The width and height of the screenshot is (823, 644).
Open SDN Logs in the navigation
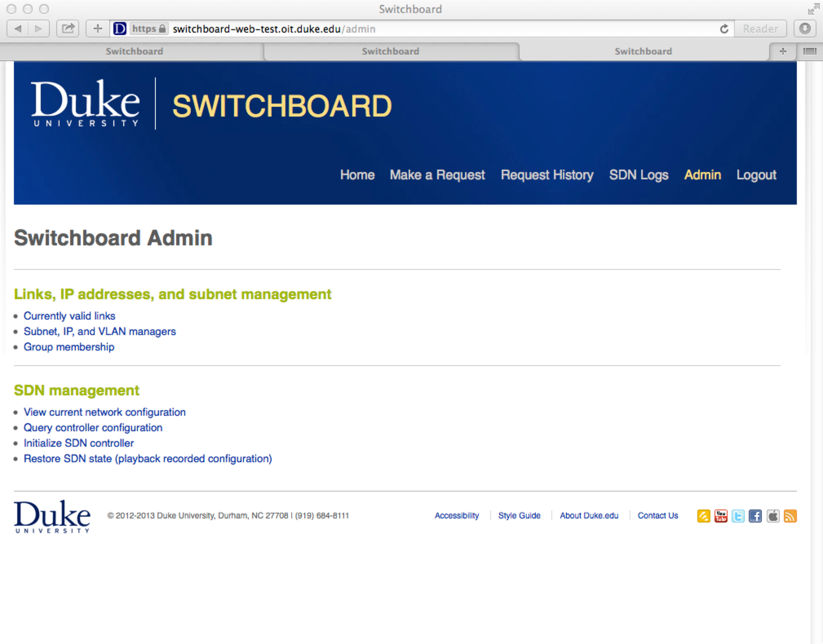click(639, 175)
